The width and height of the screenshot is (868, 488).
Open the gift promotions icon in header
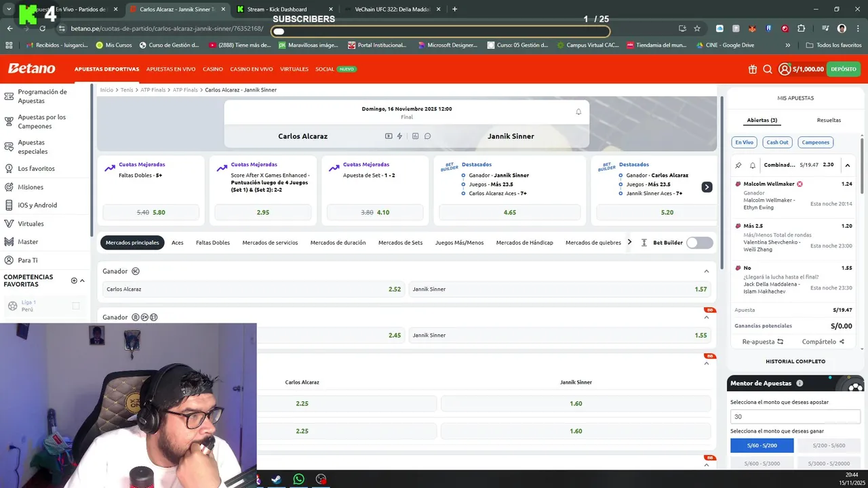coord(753,69)
